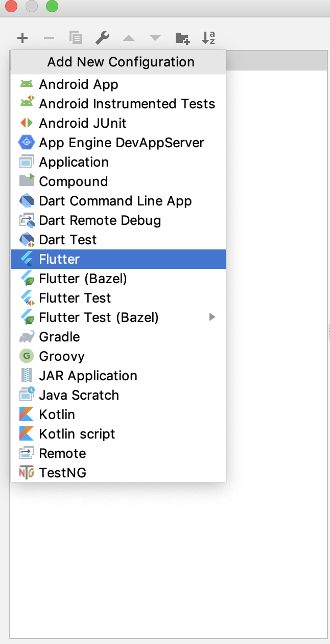The height and width of the screenshot is (644, 330).
Task: Select JAR Application entry
Action: coord(88,376)
